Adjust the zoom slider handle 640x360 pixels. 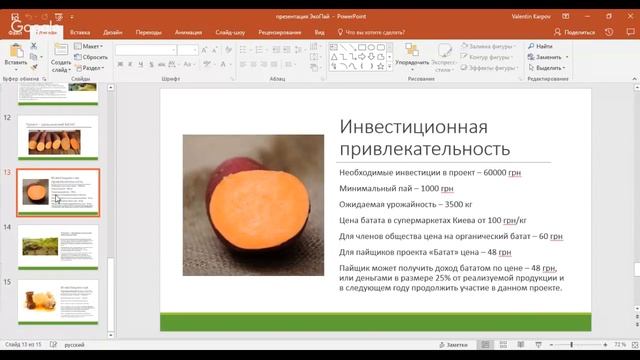click(x=571, y=345)
